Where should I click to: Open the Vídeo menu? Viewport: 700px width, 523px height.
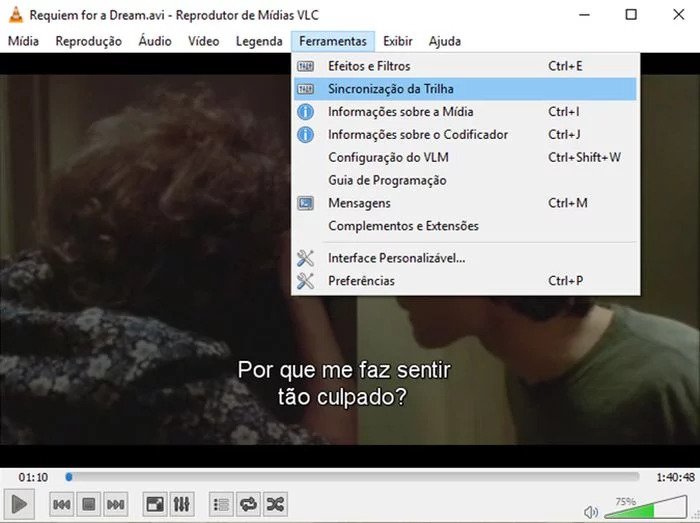point(204,41)
